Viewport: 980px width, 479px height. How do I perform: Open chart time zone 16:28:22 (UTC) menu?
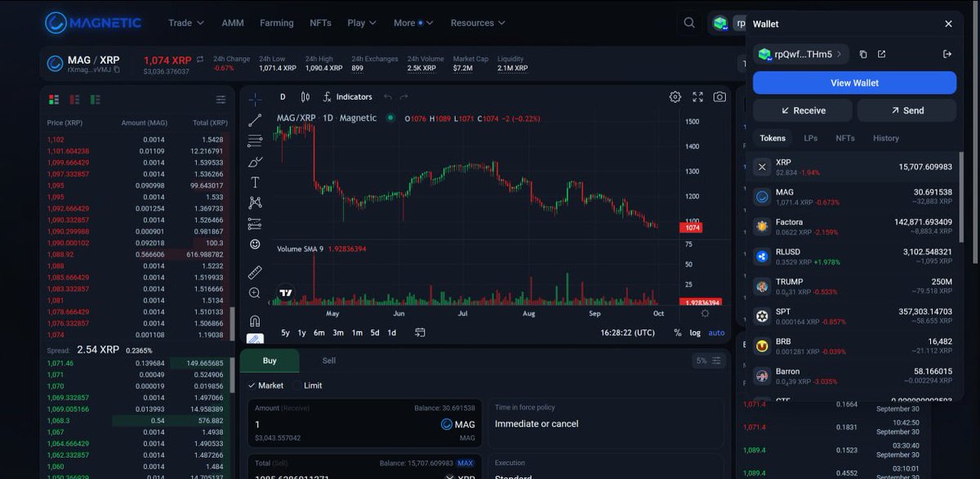(x=627, y=333)
